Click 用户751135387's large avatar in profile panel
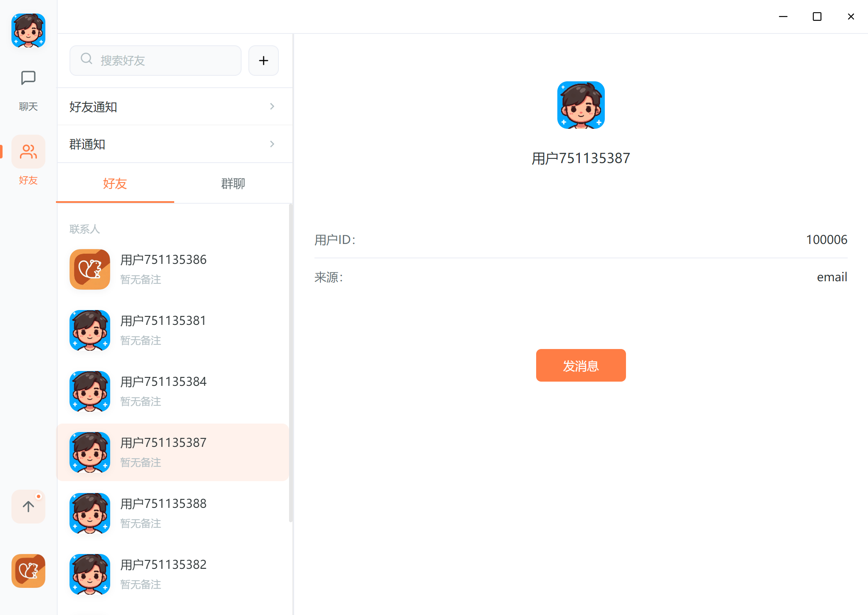868x615 pixels. click(581, 105)
